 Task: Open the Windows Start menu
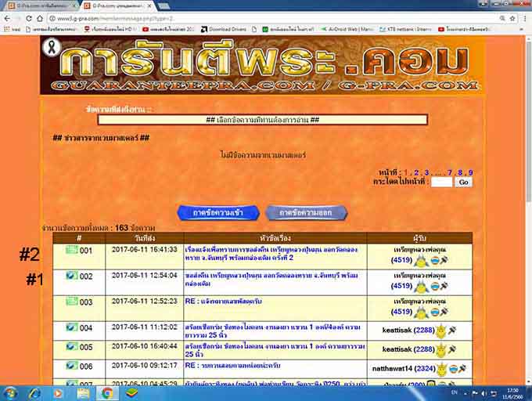(x=11, y=393)
